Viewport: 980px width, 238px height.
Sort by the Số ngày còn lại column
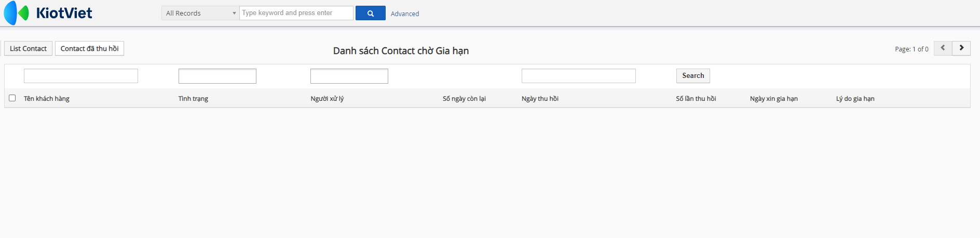point(464,99)
